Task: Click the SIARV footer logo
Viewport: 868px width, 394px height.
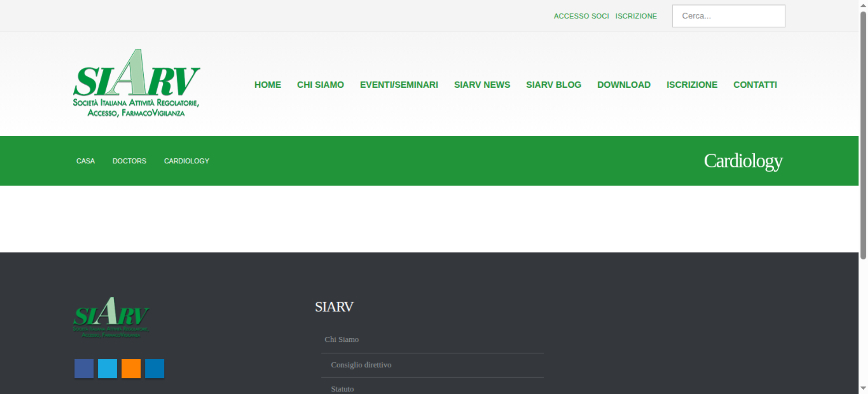Action: click(111, 317)
